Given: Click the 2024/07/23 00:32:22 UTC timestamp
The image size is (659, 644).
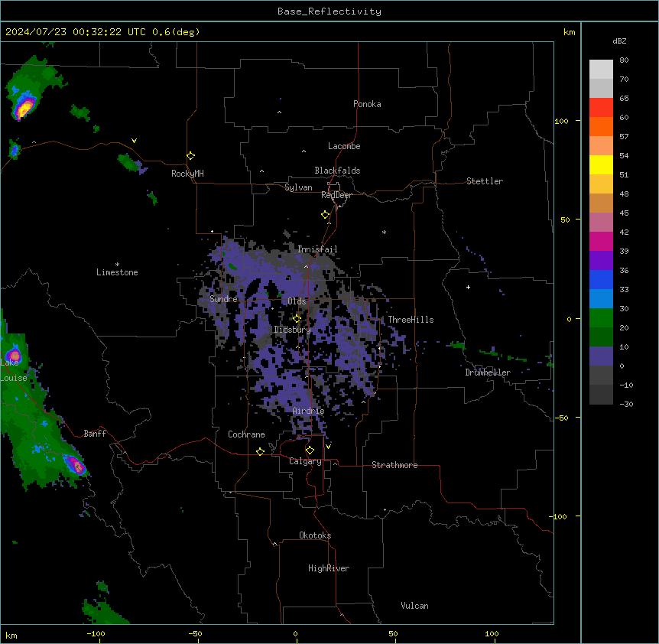Looking at the screenshot, I should [x=75, y=32].
